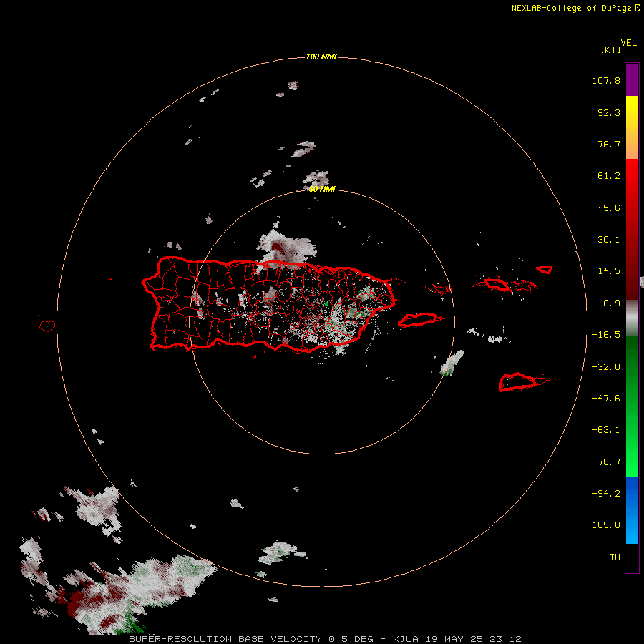Select the 61.2 legend value
This screenshot has width=644, height=644.
coord(609,176)
